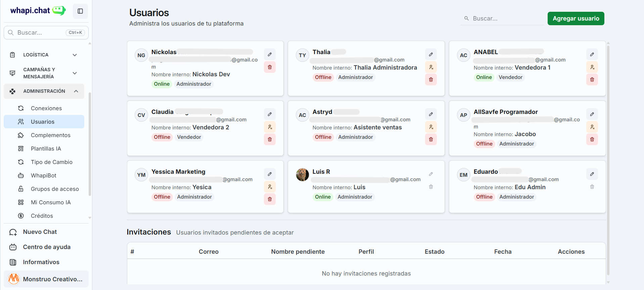The width and height of the screenshot is (644, 290).
Task: Edit Nickolas user with pencil icon
Action: (x=270, y=54)
